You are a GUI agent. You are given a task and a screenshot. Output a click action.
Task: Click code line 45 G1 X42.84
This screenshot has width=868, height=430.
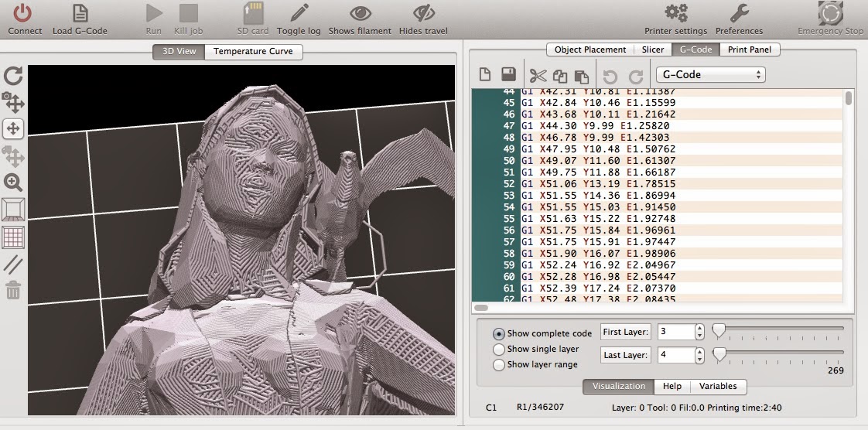pos(599,102)
